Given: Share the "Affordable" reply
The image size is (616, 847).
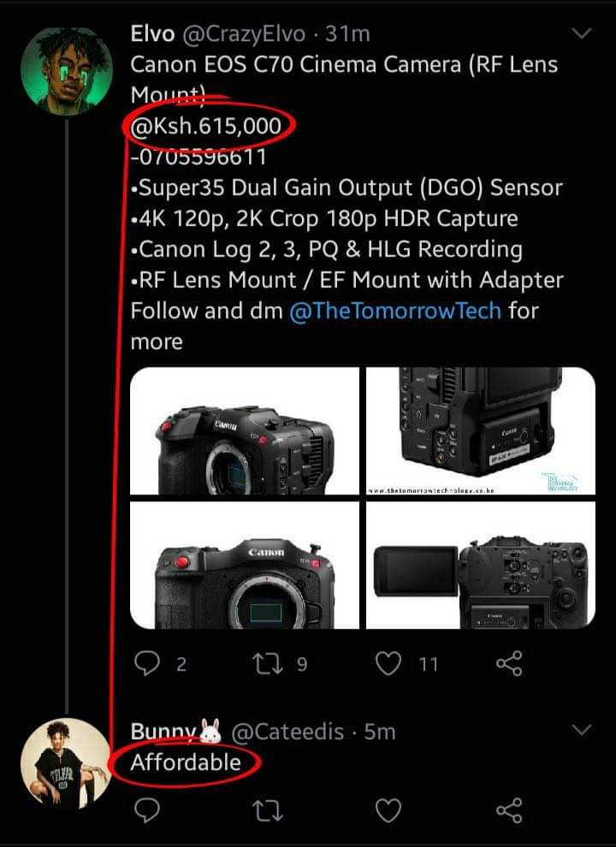Looking at the screenshot, I should (508, 809).
